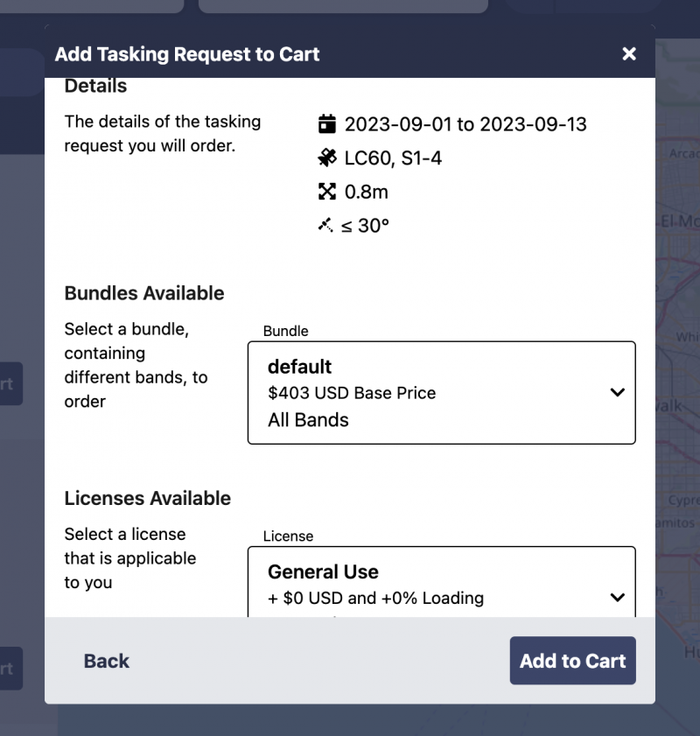Click the date range 2023-09-01 to 2023-09-13
The width and height of the screenshot is (700, 736).
tap(466, 123)
